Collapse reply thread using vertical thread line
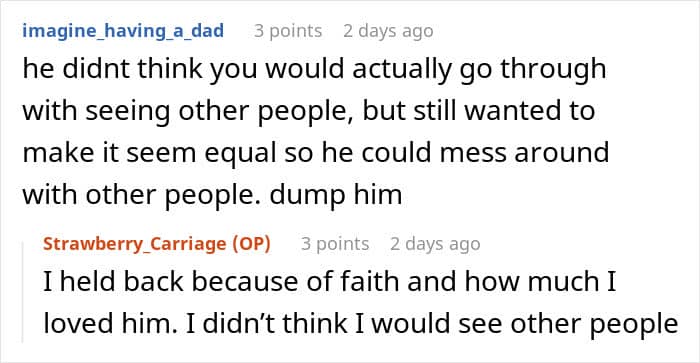The image size is (700, 363). click(23, 292)
